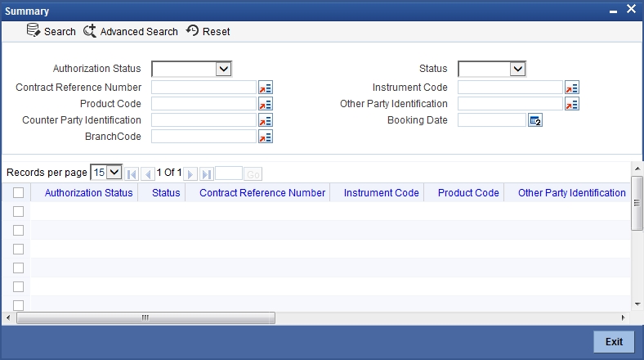
Task: Sort by Authorization Status column header
Action: [89, 193]
